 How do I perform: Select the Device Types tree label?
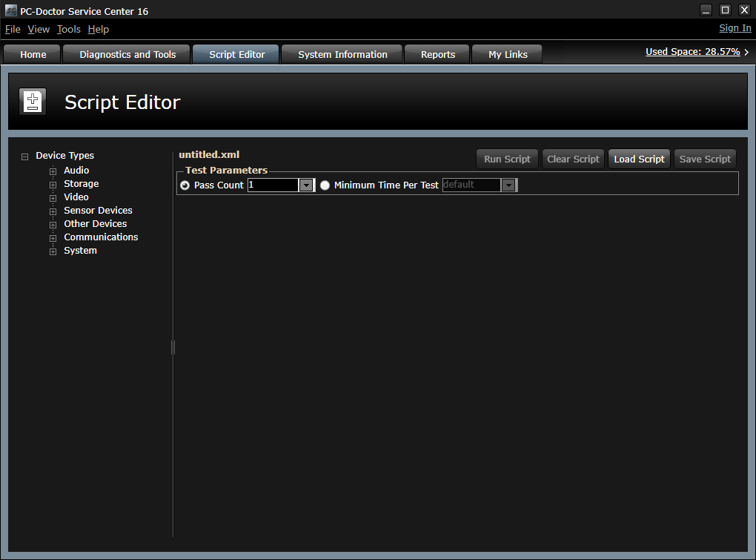[64, 156]
